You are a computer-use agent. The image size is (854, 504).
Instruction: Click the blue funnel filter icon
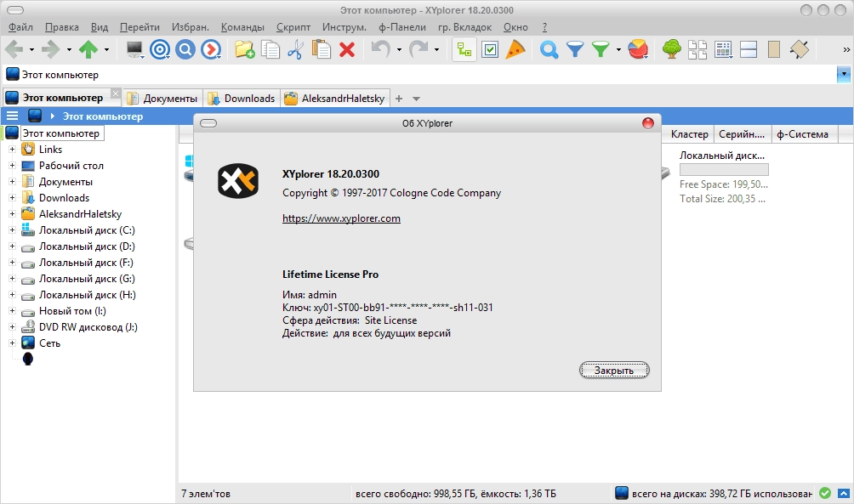point(575,49)
